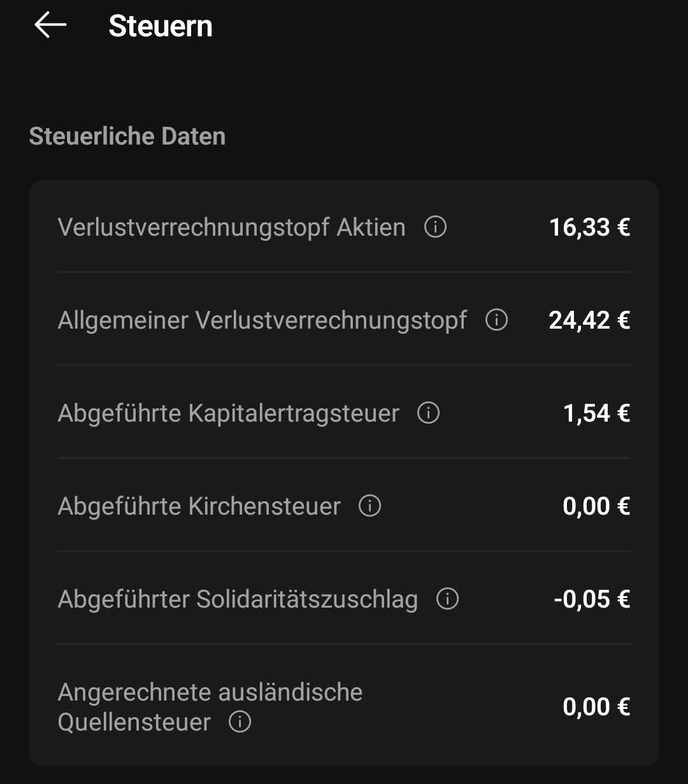The image size is (688, 784).
Task: Click Abgeführter Solidaritätszuschlag label
Action: point(238,599)
